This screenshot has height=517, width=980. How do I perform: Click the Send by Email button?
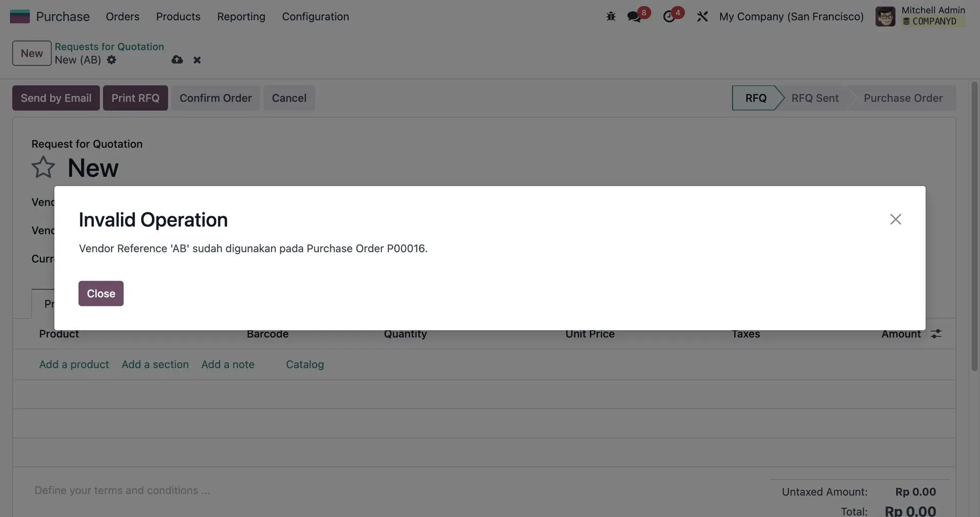pyautogui.click(x=56, y=98)
